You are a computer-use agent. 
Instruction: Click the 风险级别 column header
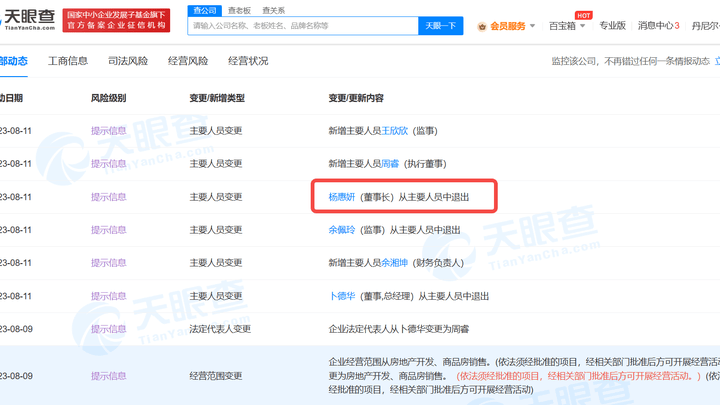[108, 98]
